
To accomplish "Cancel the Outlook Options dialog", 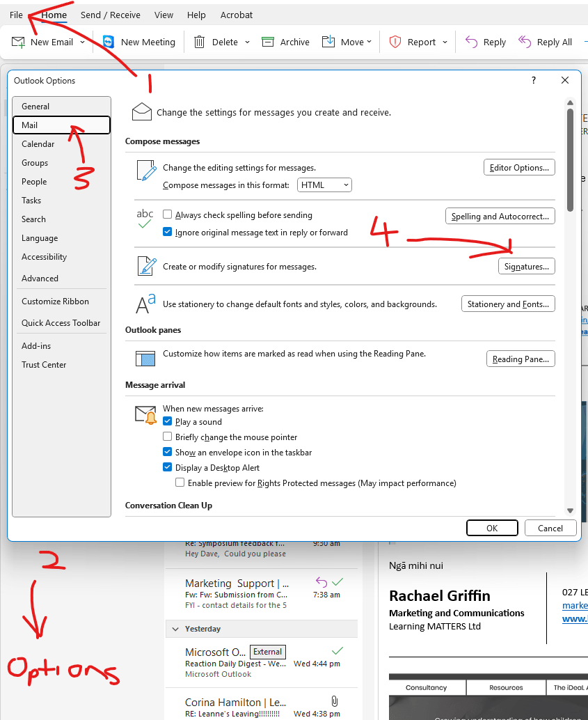I will (x=550, y=528).
